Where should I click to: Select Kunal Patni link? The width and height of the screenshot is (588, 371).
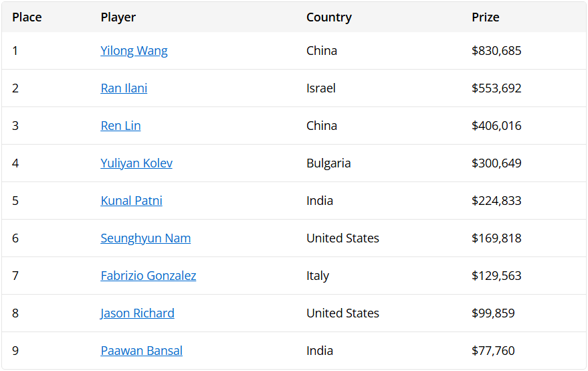[131, 201]
